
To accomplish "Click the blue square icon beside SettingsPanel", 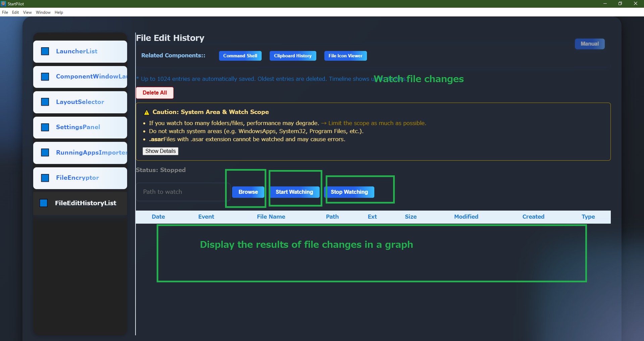I will pyautogui.click(x=45, y=127).
